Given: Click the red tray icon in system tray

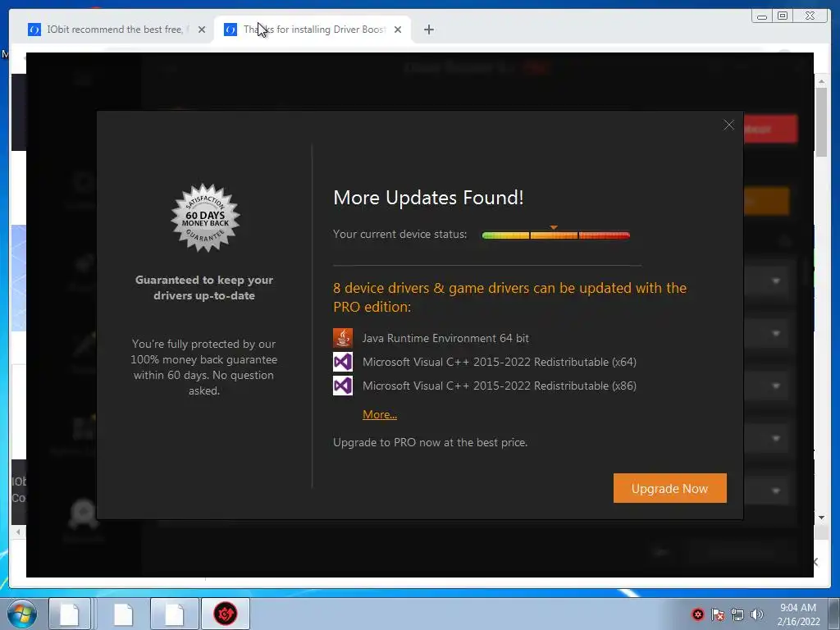Looking at the screenshot, I should (x=697, y=614).
